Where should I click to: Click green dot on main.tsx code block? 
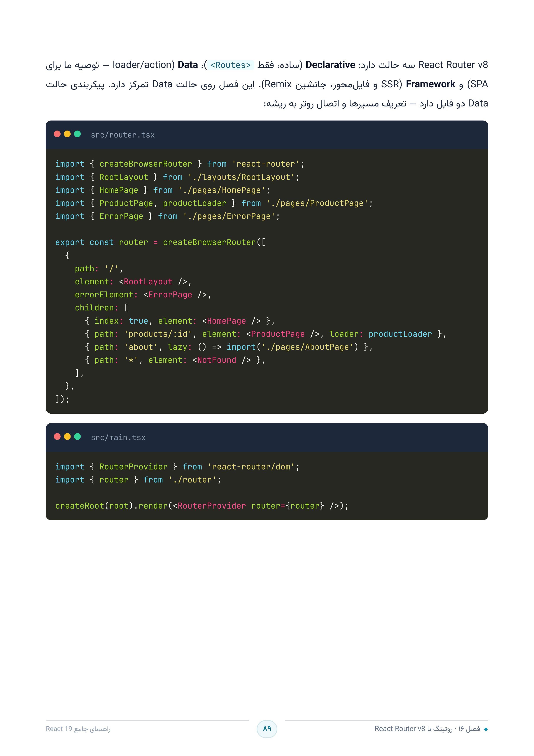click(78, 437)
